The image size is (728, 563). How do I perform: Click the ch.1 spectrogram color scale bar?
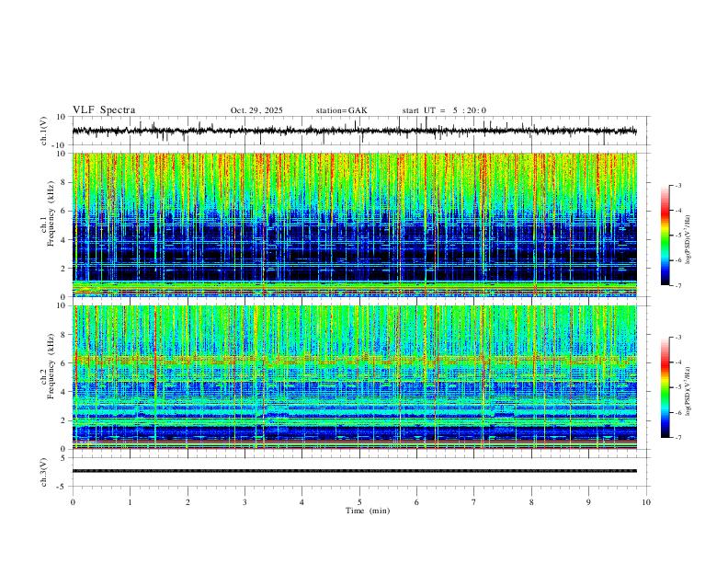pos(665,236)
